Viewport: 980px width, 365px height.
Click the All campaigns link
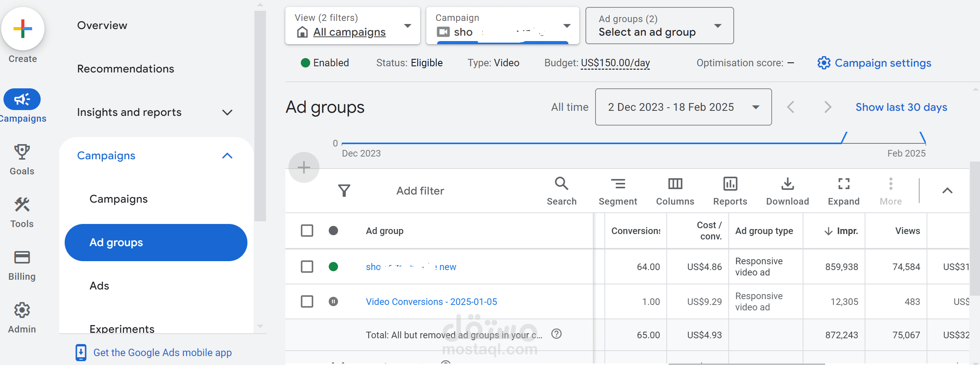(x=350, y=32)
